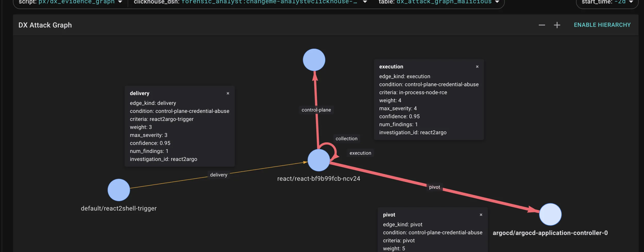Viewport: 644px width, 252px height.
Task: Click 'max_severity: 3' in delivery popup
Action: (x=149, y=135)
